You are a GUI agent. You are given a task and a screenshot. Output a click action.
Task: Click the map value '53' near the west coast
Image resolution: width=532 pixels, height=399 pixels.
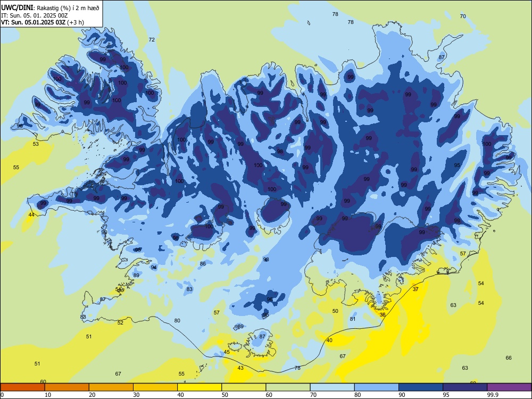pyautogui.click(x=36, y=144)
